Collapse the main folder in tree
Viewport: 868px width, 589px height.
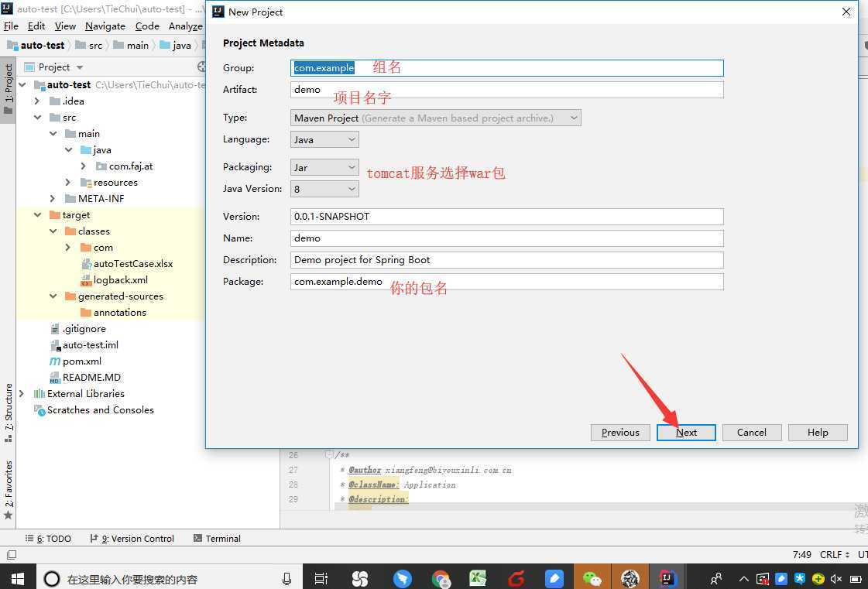click(x=53, y=133)
